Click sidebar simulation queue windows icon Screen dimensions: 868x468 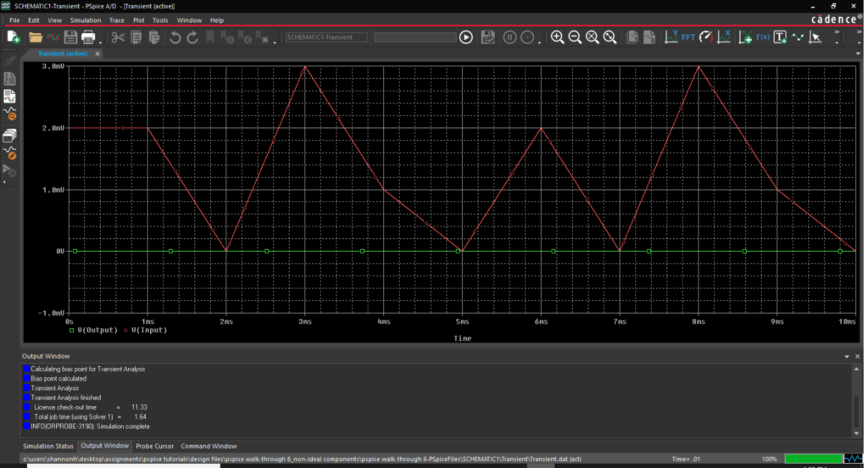click(9, 135)
